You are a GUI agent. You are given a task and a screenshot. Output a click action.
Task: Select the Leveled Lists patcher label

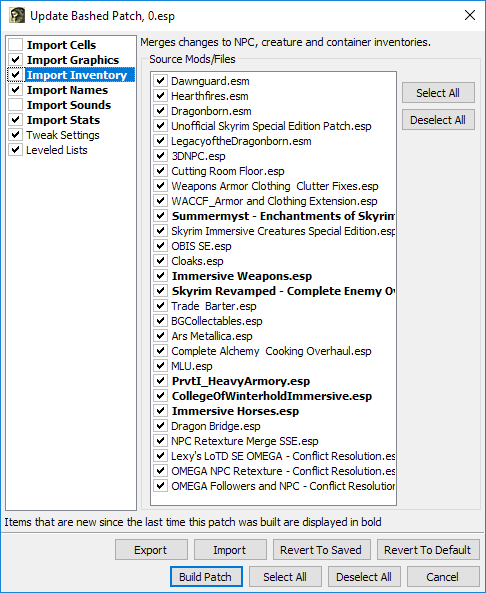pos(57,150)
